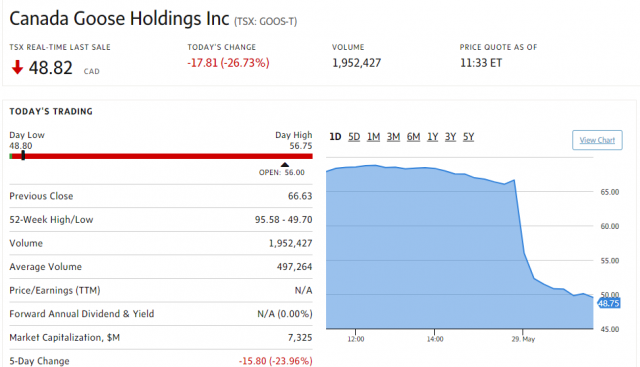Image resolution: width=640 pixels, height=367 pixels.
Task: Select the 3Y chart range
Action: coord(450,137)
